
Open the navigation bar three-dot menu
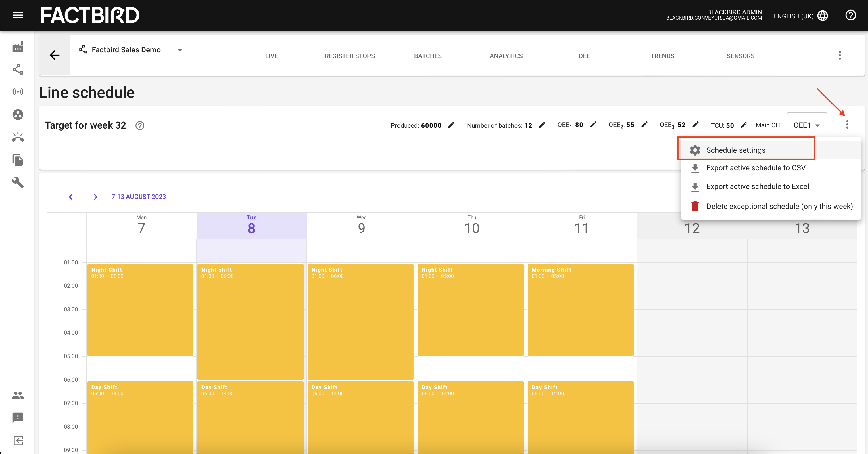coord(840,55)
